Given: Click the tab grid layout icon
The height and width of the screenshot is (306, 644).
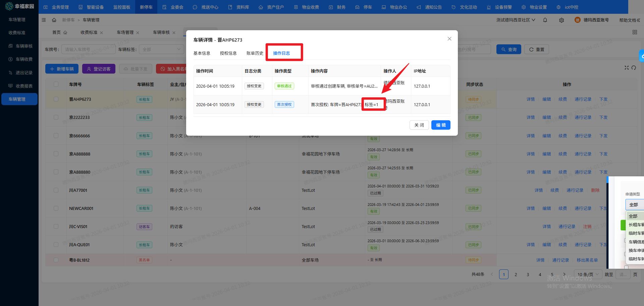Looking at the screenshot, I should click(635, 32).
